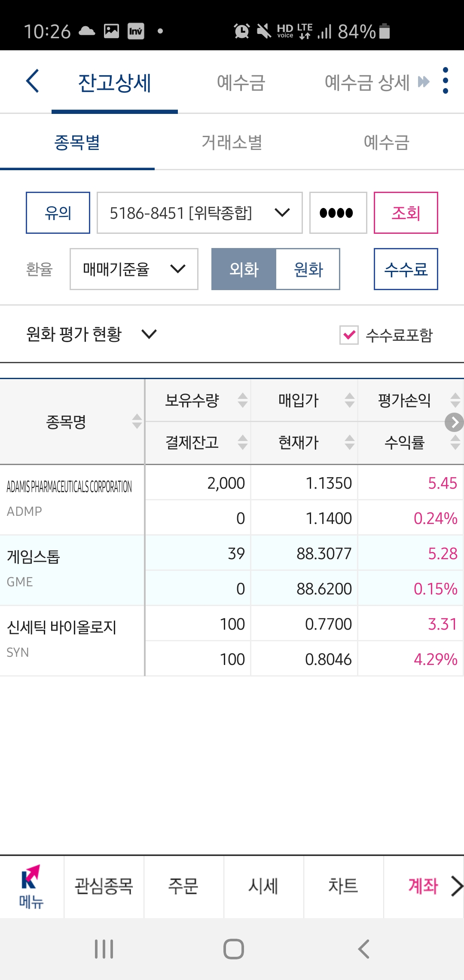Viewport: 464px width, 980px height.
Task: Select the top 예수금 tab
Action: coord(241,83)
